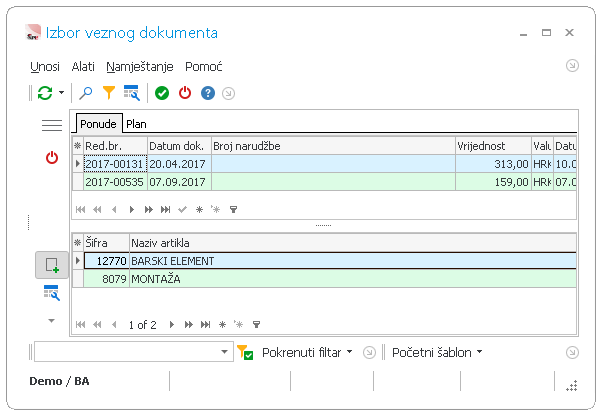This screenshot has width=604, height=416.
Task: Jump to first record in Ponude navigator
Action: pyautogui.click(x=81, y=210)
